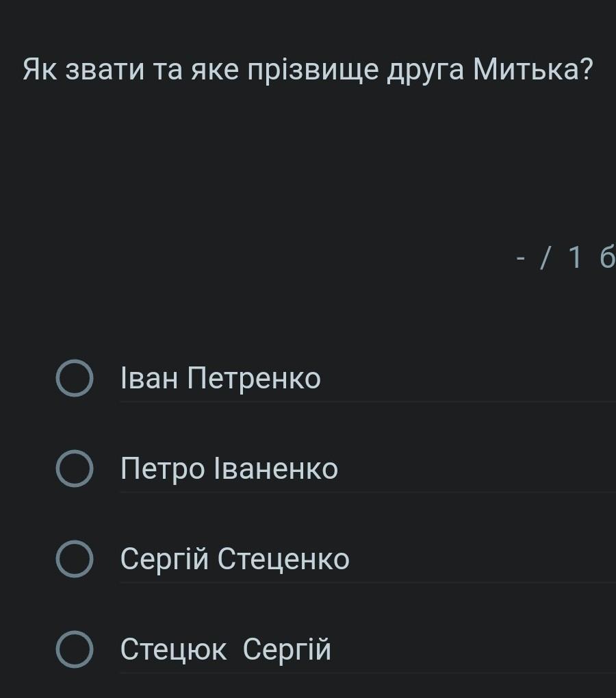Click the word "друга" in the question

424,69
